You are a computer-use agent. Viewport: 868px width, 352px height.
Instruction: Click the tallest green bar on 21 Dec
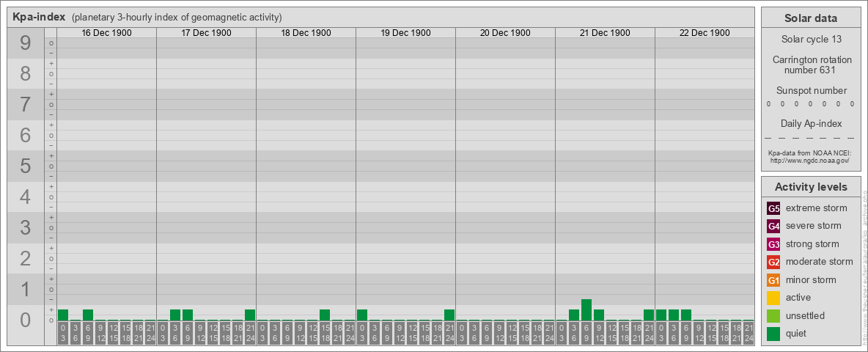click(586, 310)
